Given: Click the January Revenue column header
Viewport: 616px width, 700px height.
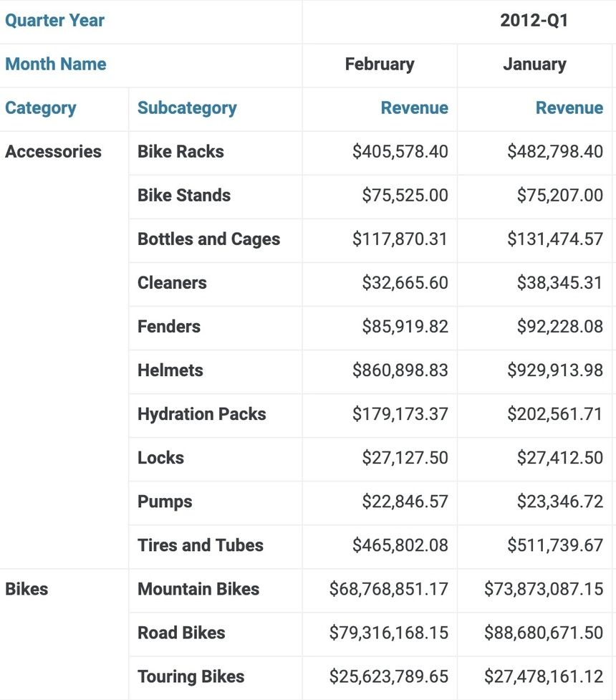Looking at the screenshot, I should (x=569, y=108).
